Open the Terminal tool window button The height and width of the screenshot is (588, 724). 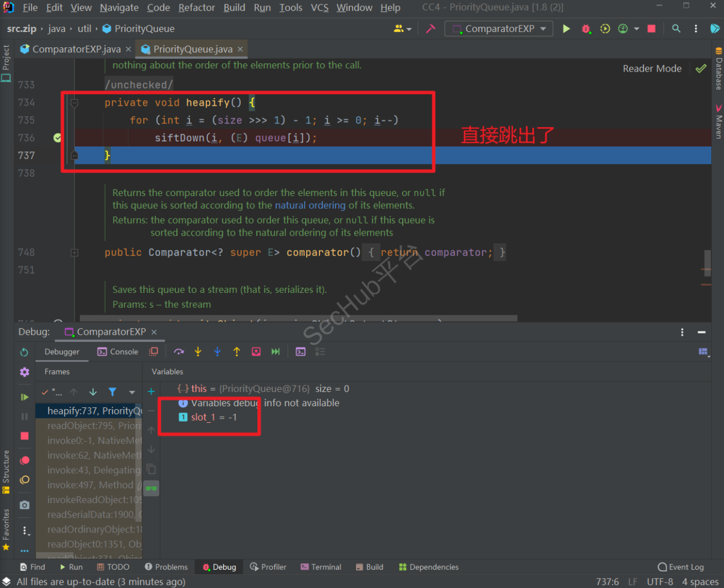pos(321,567)
